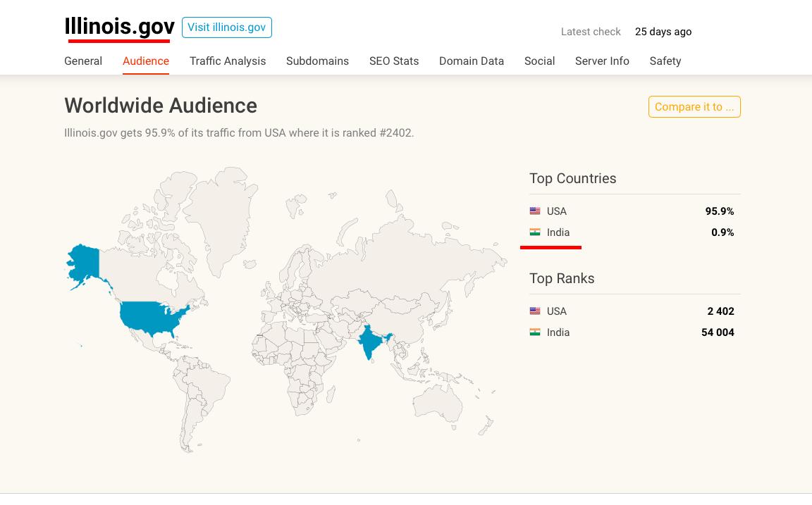Click the Compare it to ... button
Screen dimensions: 812x505
(694, 106)
